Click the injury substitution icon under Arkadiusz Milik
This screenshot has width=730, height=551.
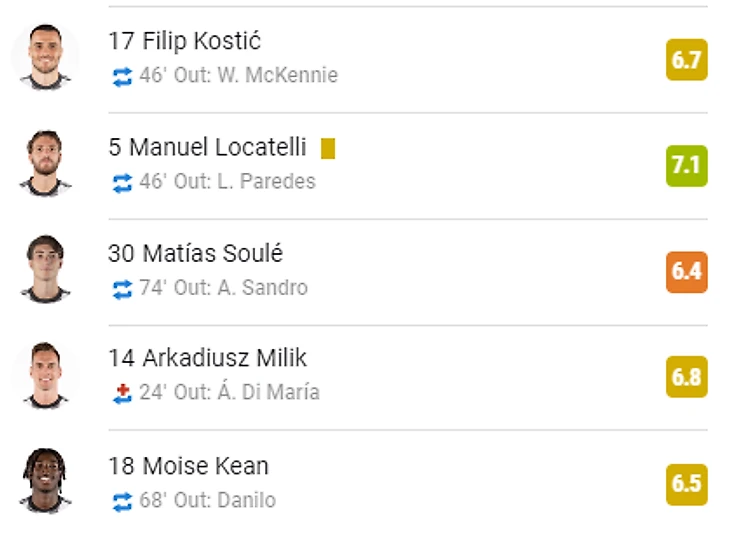(x=122, y=393)
